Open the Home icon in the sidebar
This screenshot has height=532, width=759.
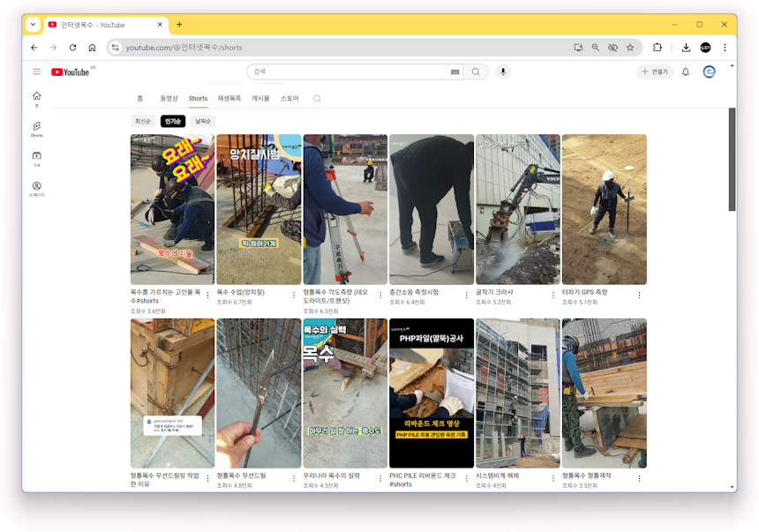36,96
